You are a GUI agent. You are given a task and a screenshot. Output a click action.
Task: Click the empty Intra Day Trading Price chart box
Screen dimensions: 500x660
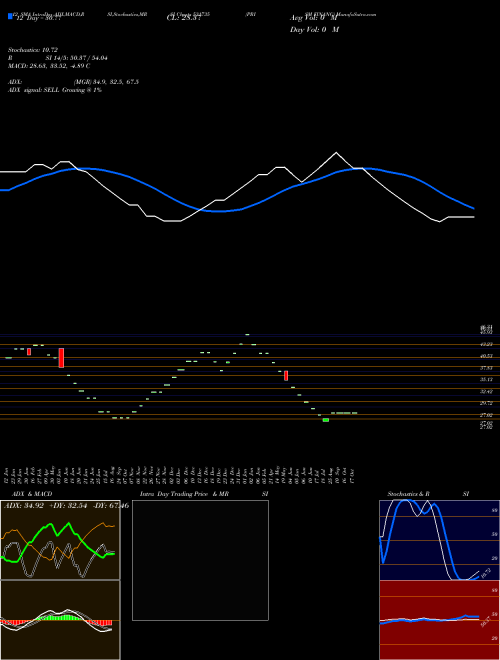200,560
